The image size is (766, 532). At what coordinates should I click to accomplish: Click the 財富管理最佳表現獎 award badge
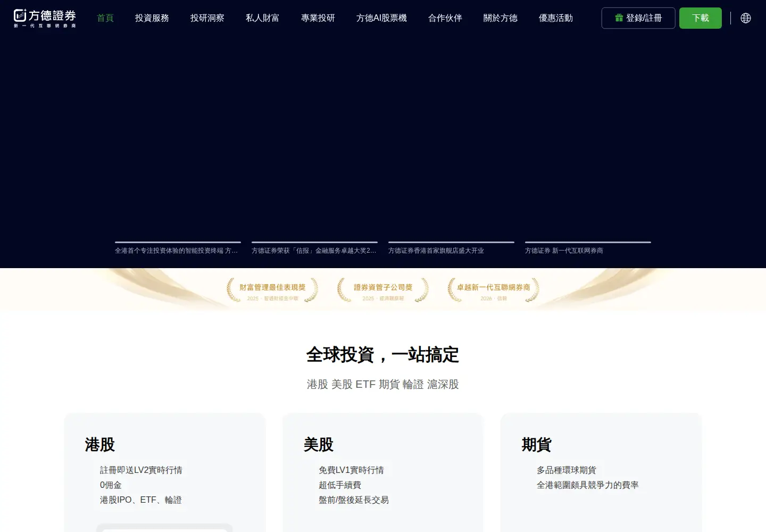272,290
